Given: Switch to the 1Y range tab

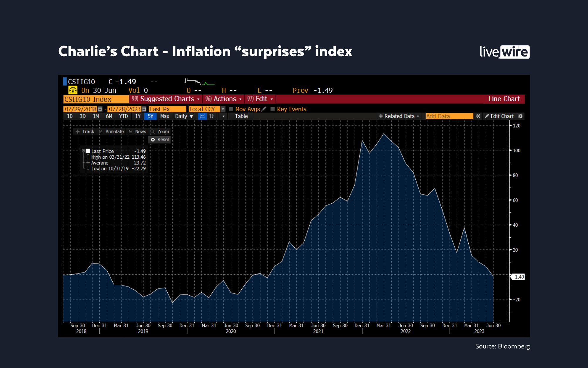Looking at the screenshot, I should (x=138, y=116).
